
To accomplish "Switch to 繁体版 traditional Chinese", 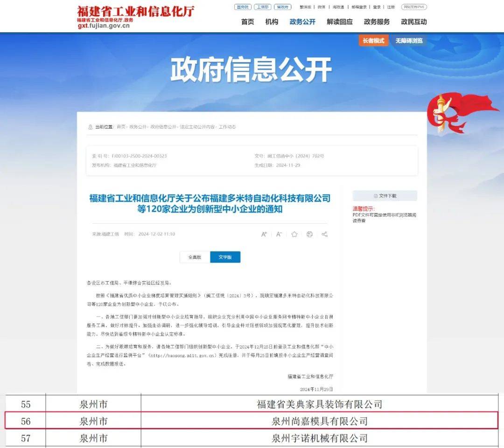I will [305, 7].
